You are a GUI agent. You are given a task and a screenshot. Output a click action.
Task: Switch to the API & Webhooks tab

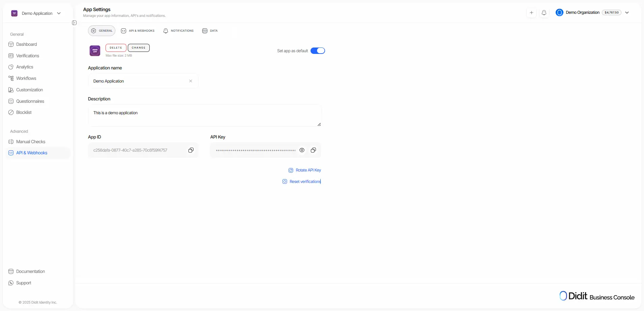click(x=138, y=30)
